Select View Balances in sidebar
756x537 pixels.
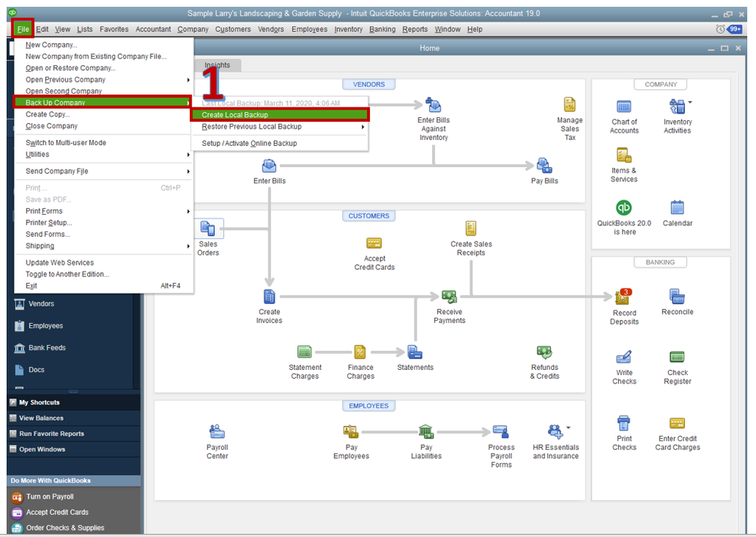(x=73, y=418)
